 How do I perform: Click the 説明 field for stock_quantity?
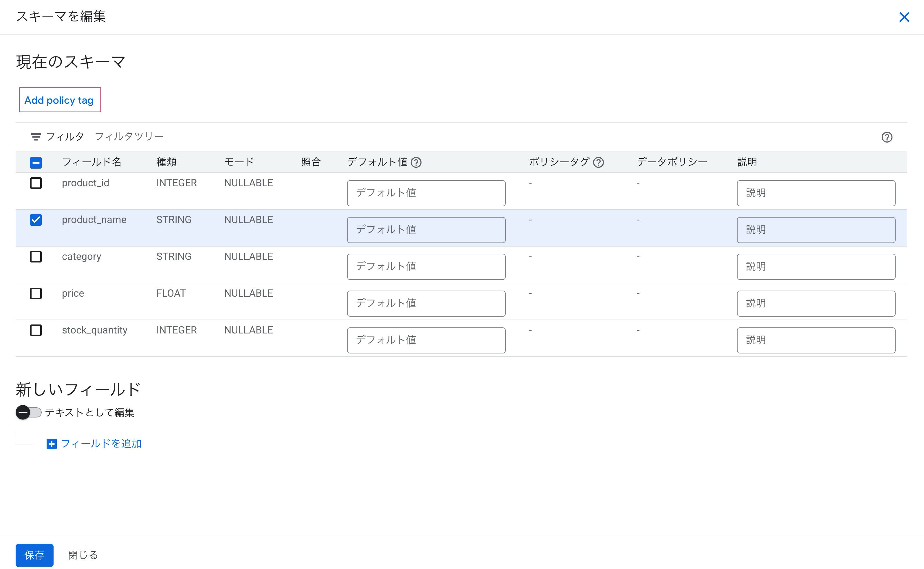click(816, 341)
